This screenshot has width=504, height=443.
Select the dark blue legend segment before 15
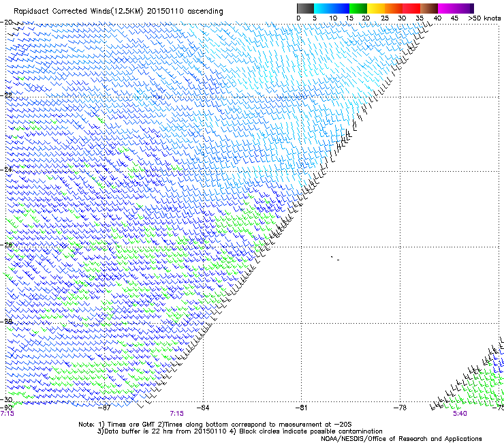(x=341, y=8)
